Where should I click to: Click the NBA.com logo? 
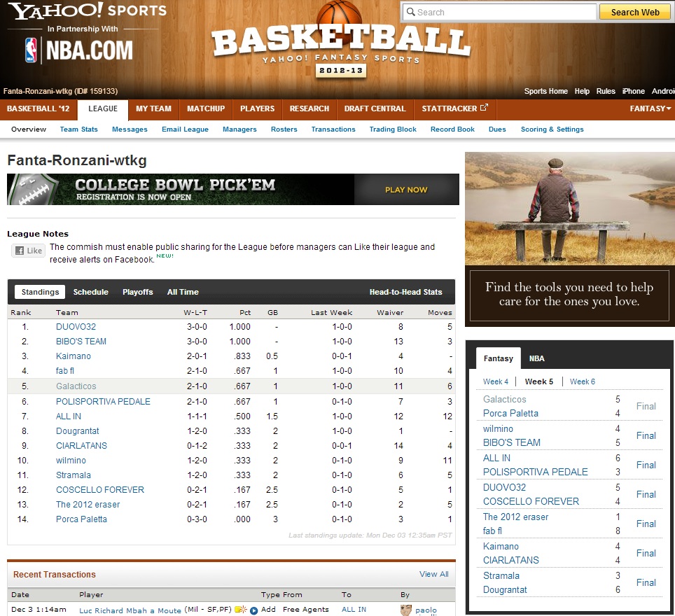coord(78,50)
